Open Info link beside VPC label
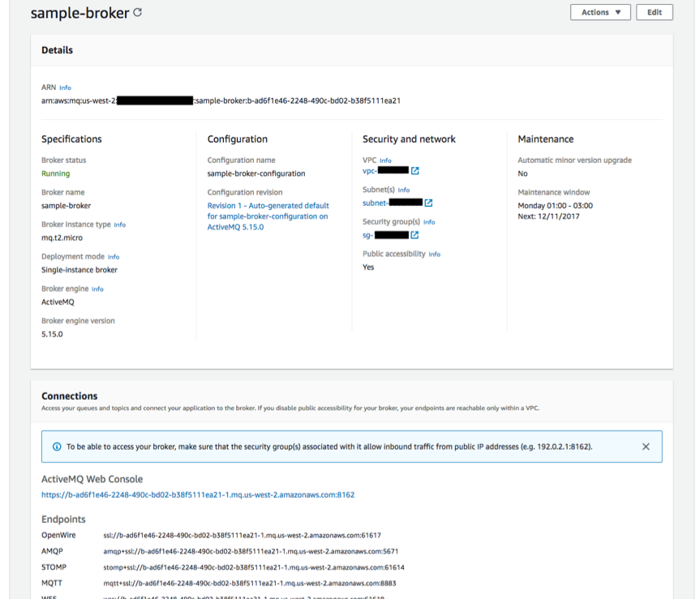This screenshot has width=700, height=599. 385,160
